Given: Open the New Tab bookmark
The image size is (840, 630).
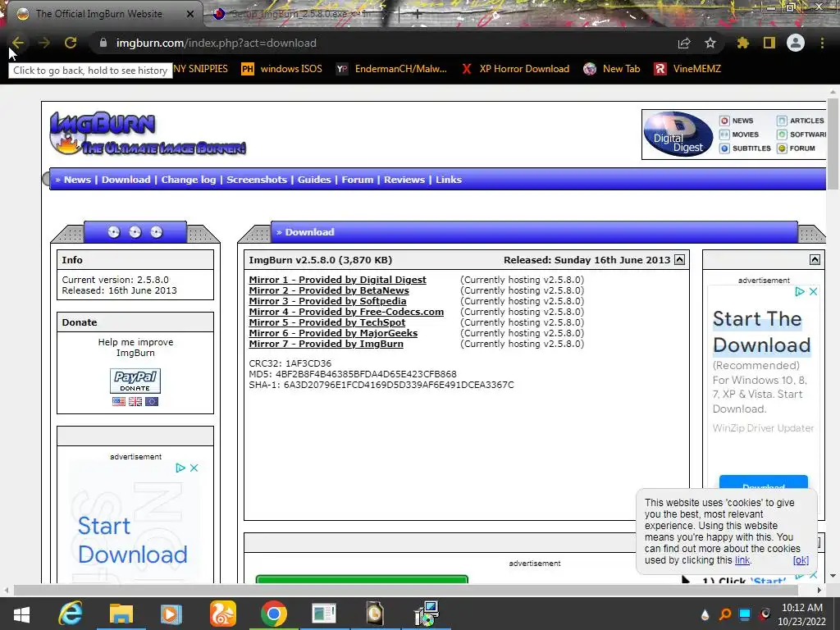Looking at the screenshot, I should tap(612, 69).
